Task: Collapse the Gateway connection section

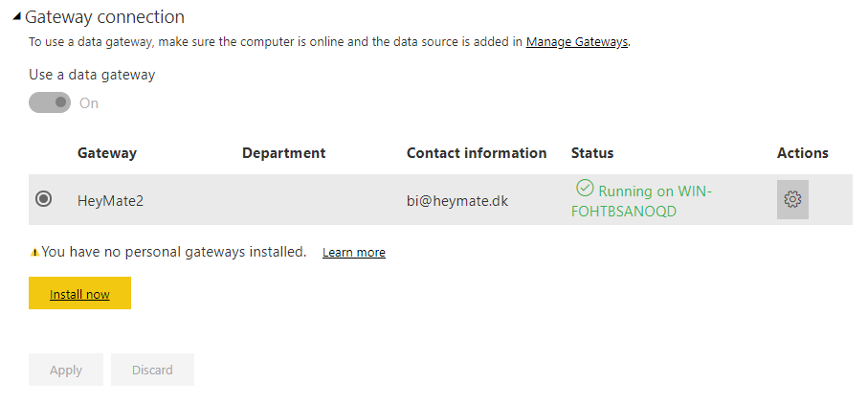Action: (16, 17)
